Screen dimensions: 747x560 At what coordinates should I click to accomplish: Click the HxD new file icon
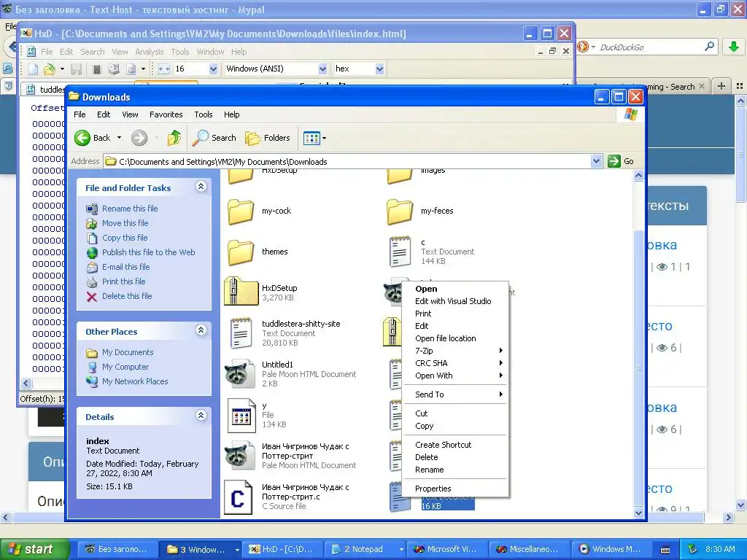click(x=34, y=69)
